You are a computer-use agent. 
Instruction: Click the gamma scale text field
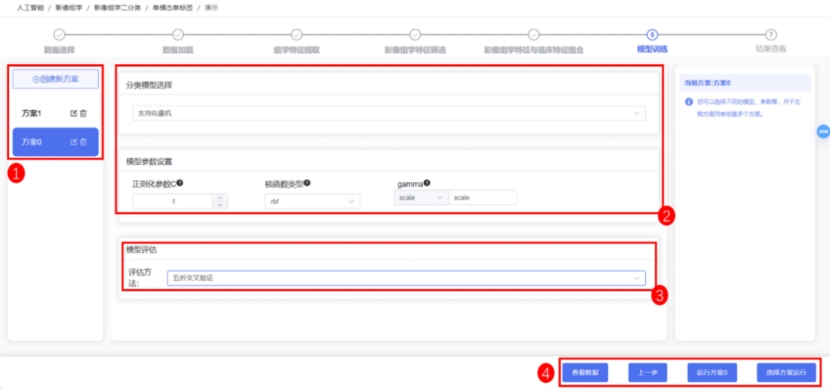pyautogui.click(x=482, y=197)
